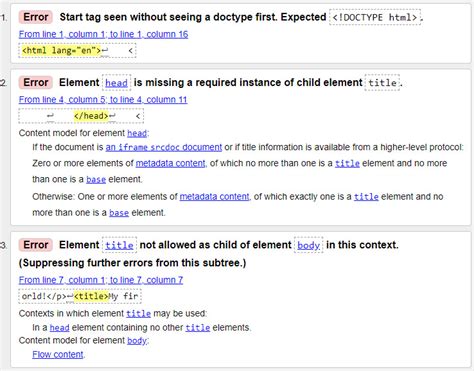The image size is (474, 371).
Task: Open first 'metadata content' link
Action: tap(171, 163)
